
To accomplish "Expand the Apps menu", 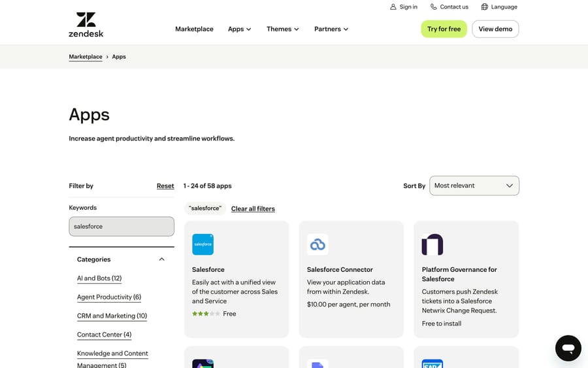I will [240, 29].
